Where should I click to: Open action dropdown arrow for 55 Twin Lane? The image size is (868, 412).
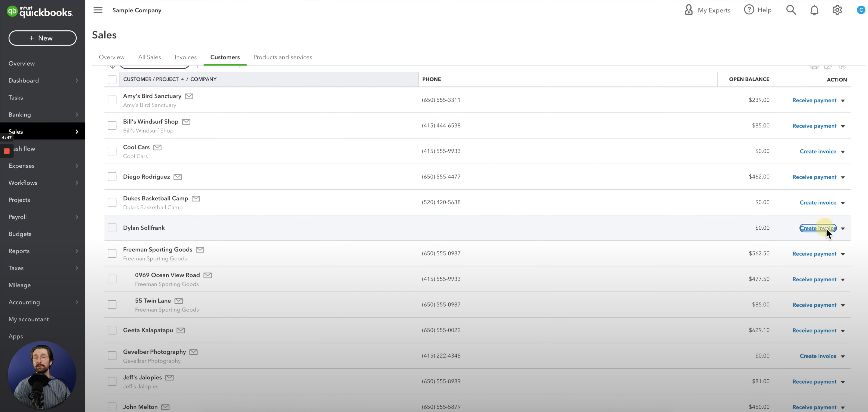click(843, 305)
